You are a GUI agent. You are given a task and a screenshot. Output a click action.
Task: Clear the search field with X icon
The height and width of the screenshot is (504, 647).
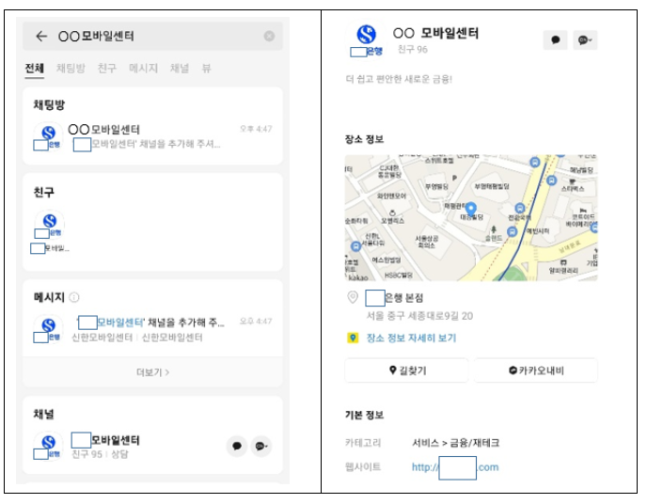click(269, 36)
